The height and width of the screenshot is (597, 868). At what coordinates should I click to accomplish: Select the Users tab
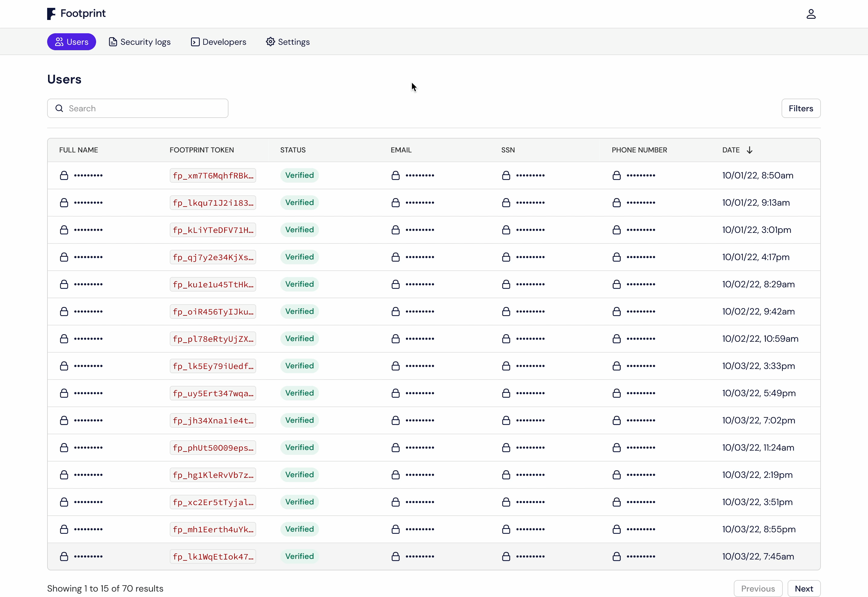tap(71, 42)
